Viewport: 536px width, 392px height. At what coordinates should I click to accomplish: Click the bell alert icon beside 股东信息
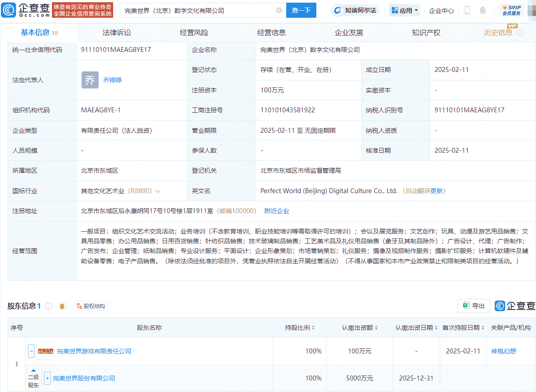(x=62, y=306)
